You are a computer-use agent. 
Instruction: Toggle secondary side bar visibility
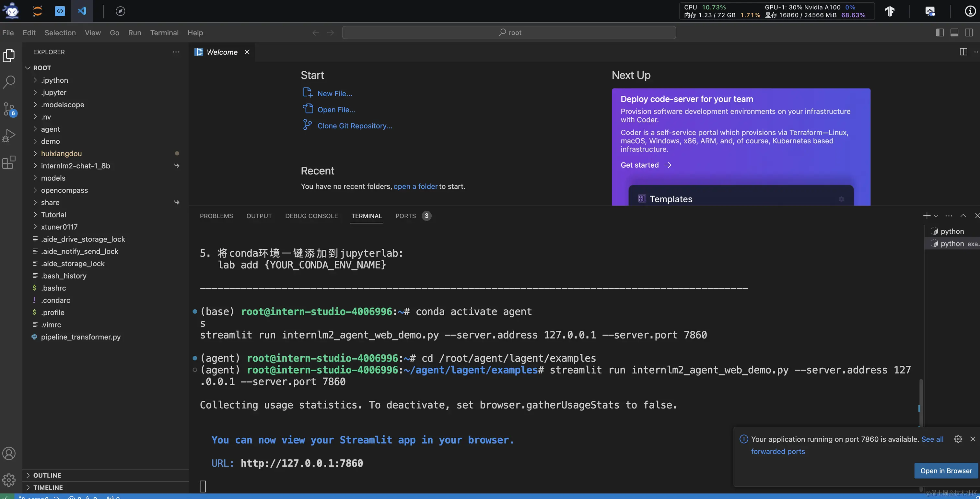click(x=969, y=33)
